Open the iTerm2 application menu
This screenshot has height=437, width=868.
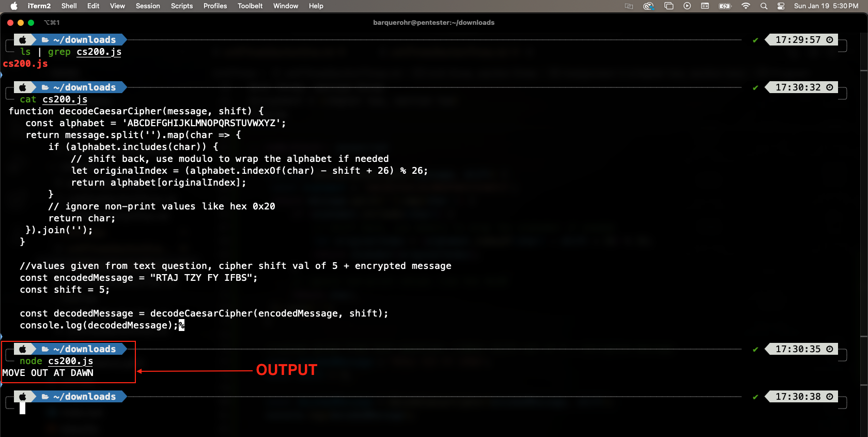point(39,6)
